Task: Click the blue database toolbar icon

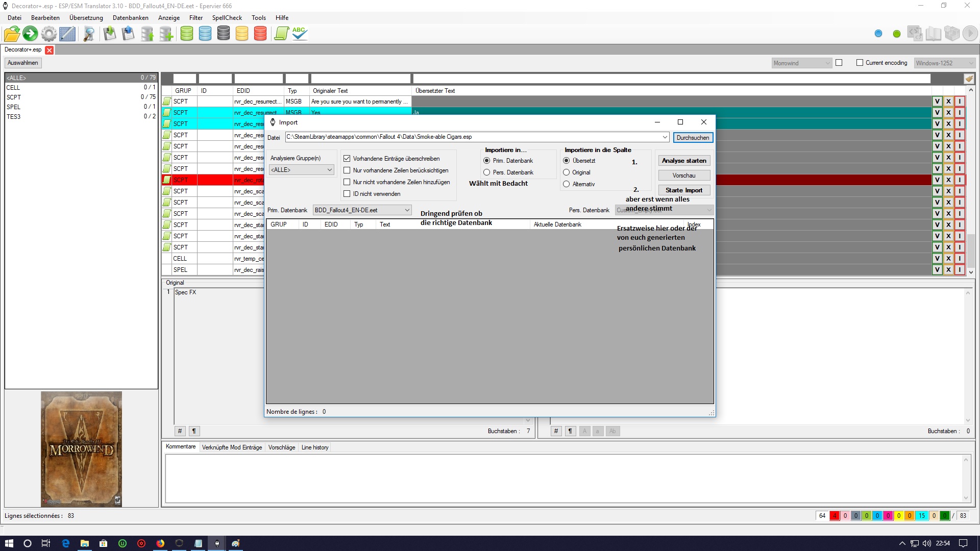Action: tap(205, 34)
